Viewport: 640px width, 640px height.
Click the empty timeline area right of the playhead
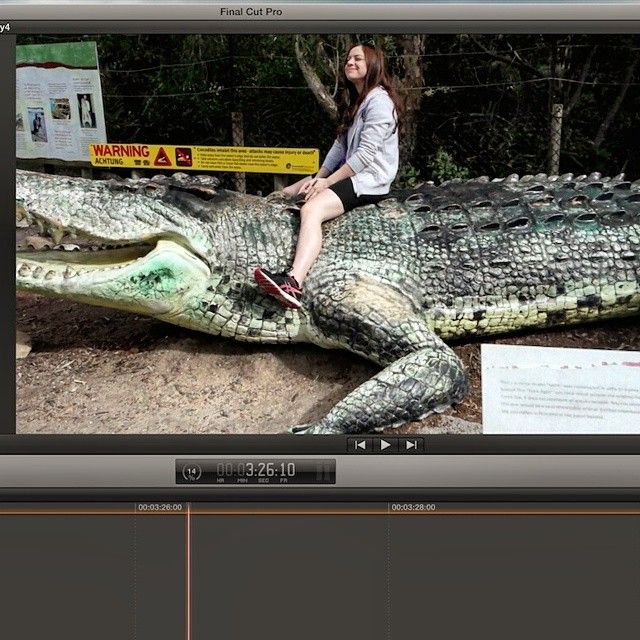[x=400, y=580]
